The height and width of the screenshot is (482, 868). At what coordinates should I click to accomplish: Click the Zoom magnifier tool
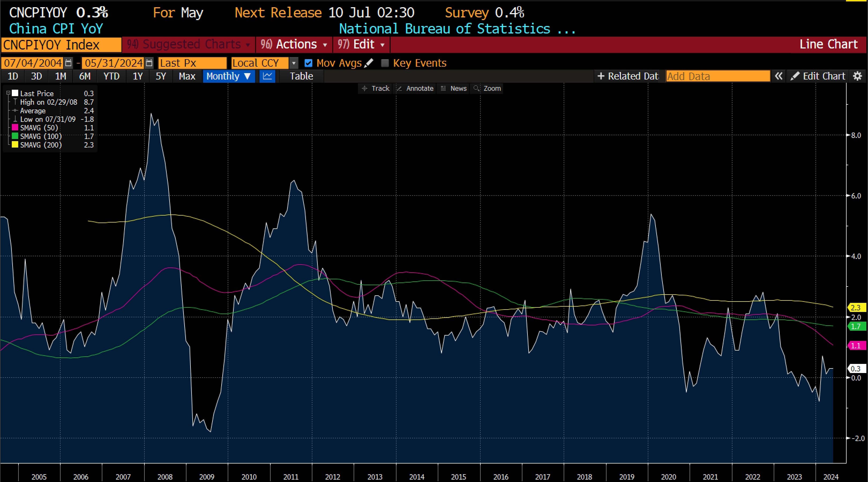pyautogui.click(x=487, y=89)
